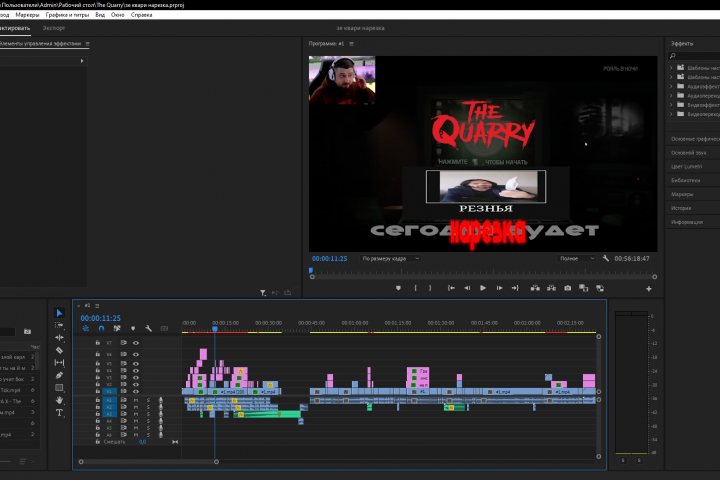The image size is (720, 480).
Task: Add marker in timeline panel header
Action: [x=133, y=328]
